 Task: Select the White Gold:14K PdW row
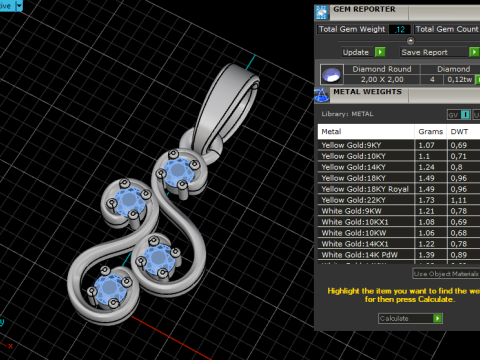pyautogui.click(x=399, y=255)
